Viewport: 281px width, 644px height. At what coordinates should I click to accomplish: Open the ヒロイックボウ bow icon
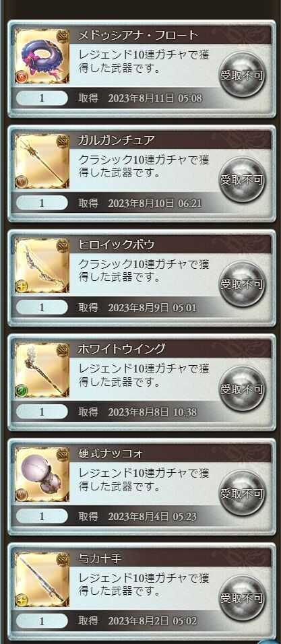(42, 265)
